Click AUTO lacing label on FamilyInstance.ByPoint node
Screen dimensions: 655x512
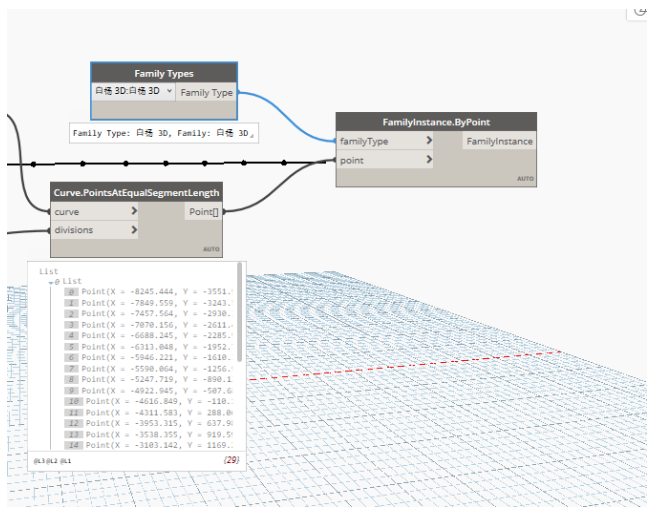pos(525,179)
